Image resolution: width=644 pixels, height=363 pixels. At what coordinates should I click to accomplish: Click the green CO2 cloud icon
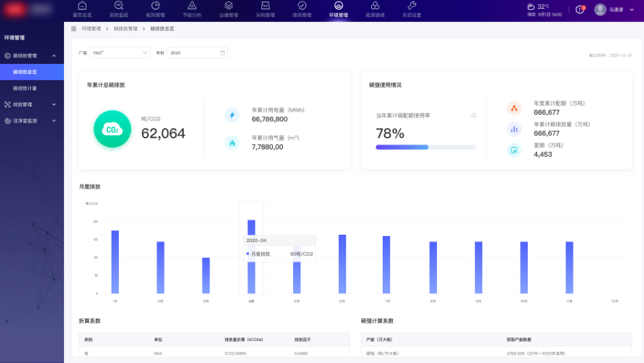[x=112, y=129]
